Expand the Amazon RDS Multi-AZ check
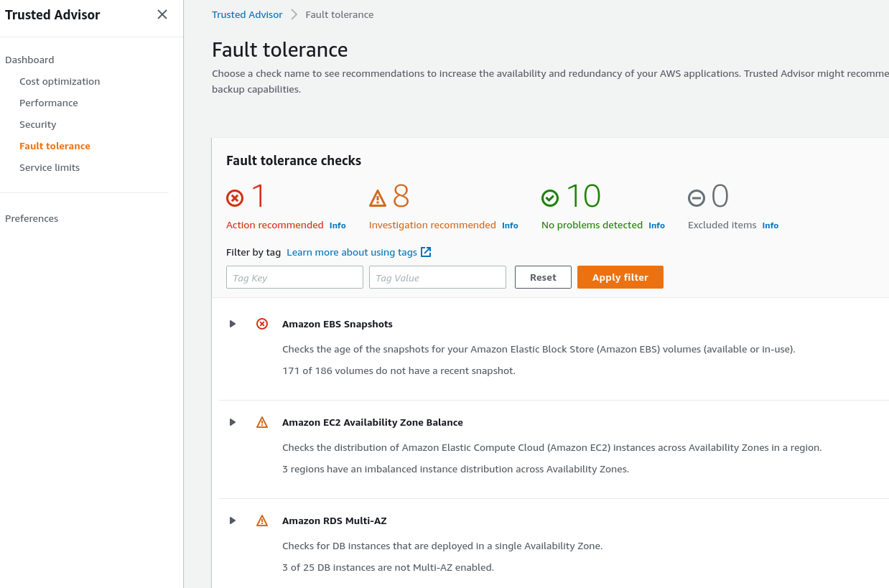889x588 pixels. point(233,521)
